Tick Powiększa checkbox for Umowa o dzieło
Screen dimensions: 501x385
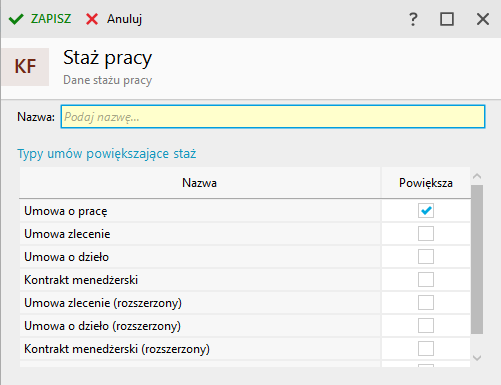426,257
